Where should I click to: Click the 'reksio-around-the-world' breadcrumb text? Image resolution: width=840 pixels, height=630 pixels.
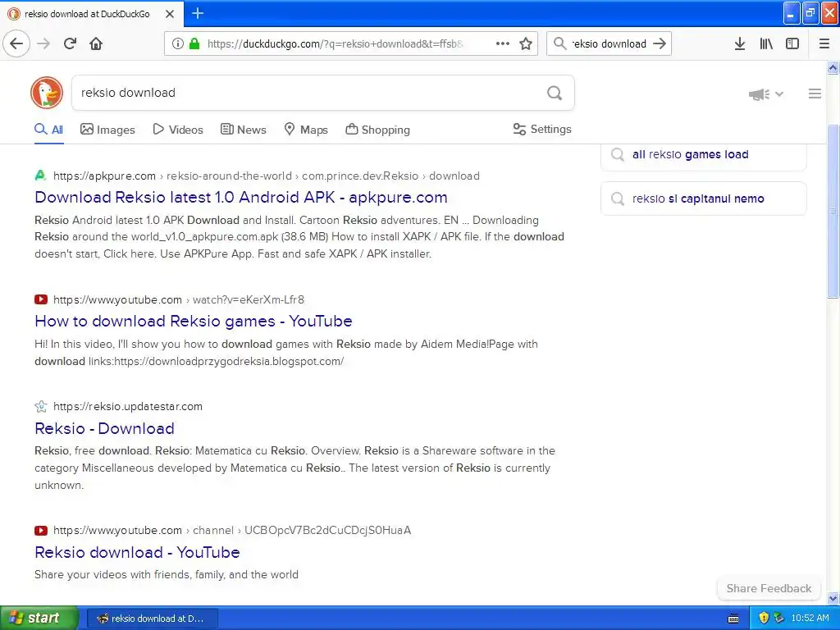[x=230, y=176]
